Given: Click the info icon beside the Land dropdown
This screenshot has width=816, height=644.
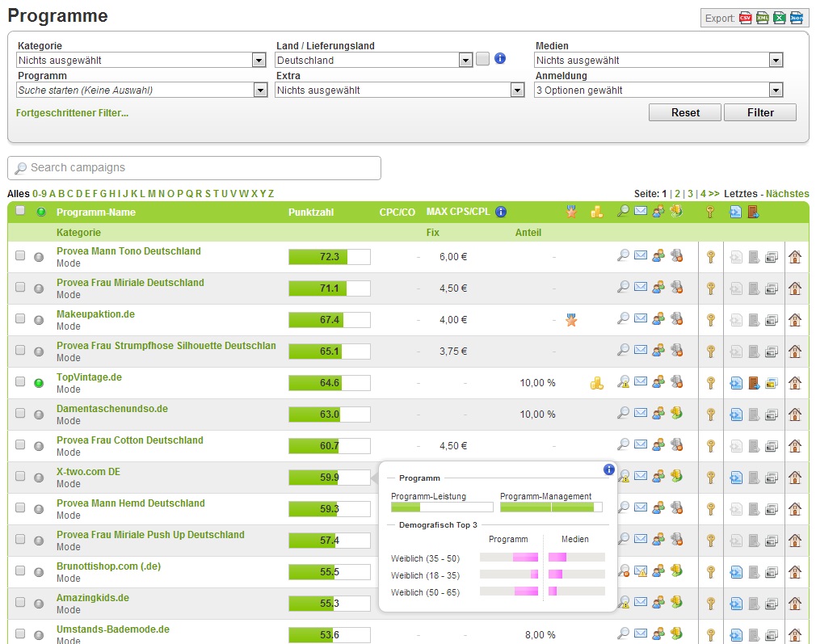Looking at the screenshot, I should tap(500, 58).
